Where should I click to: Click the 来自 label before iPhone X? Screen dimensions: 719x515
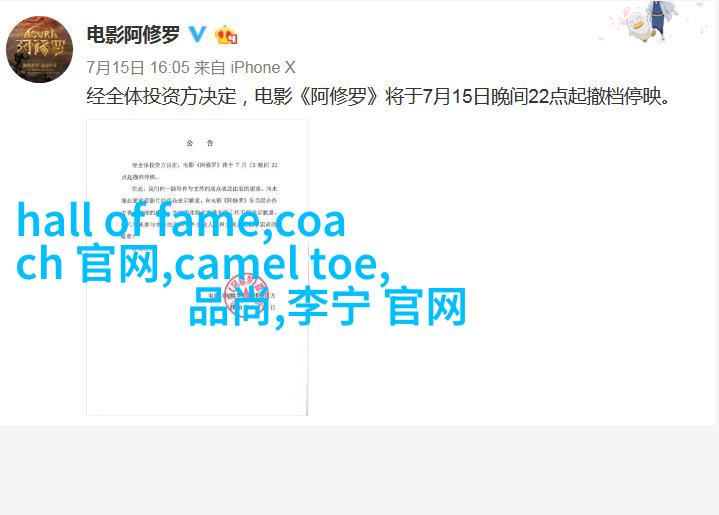(210, 67)
